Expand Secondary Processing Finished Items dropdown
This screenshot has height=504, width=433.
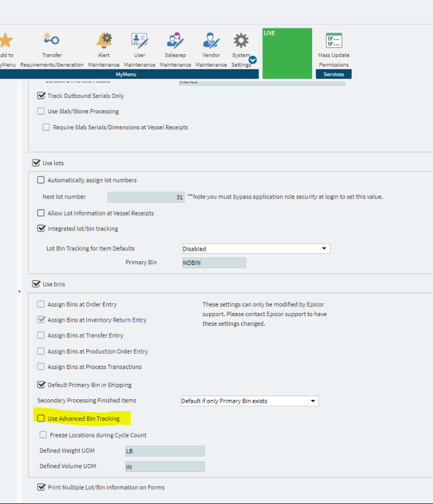click(x=249, y=401)
